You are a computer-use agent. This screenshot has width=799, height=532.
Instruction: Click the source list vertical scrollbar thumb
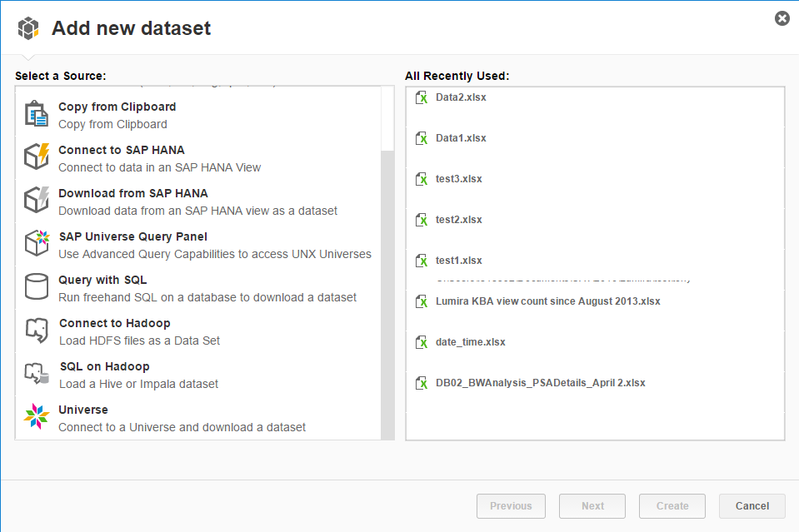pos(387,296)
